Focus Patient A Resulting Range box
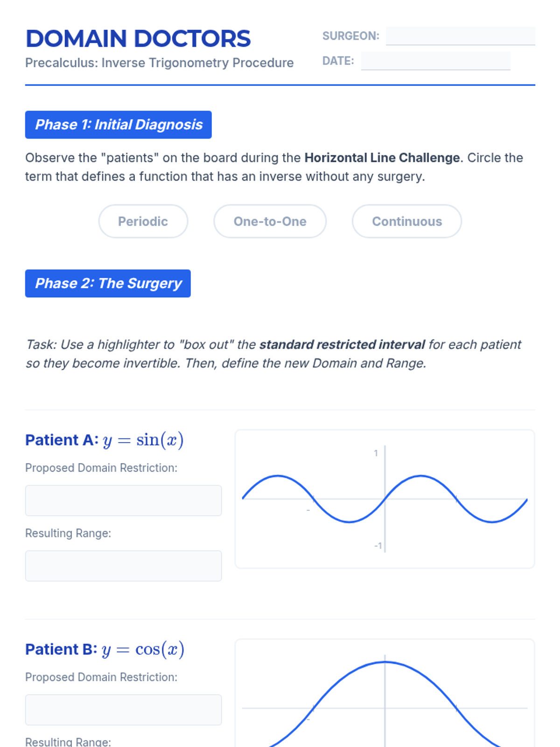Screen dimensions: 560x747 pos(123,566)
